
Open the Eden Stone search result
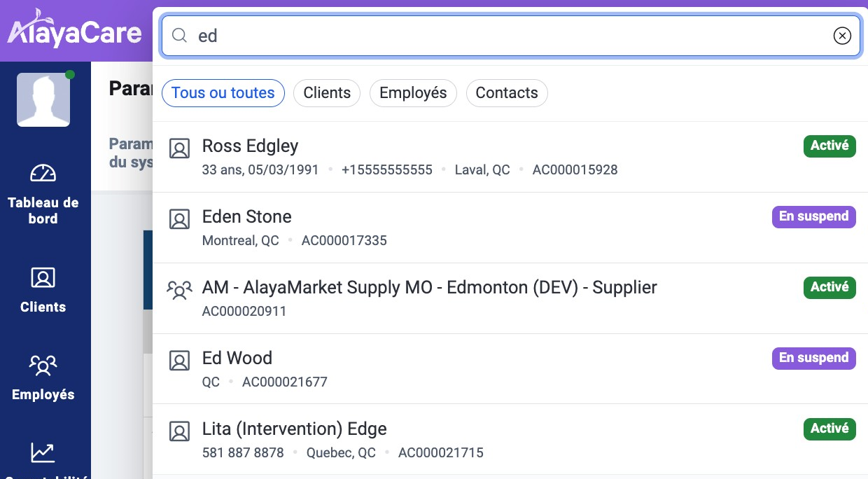coord(246,216)
